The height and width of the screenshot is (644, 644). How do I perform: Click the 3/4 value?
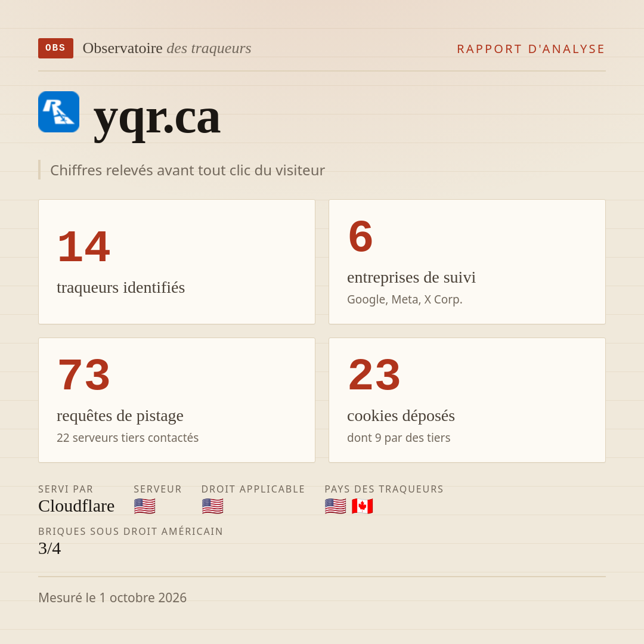pos(49,549)
